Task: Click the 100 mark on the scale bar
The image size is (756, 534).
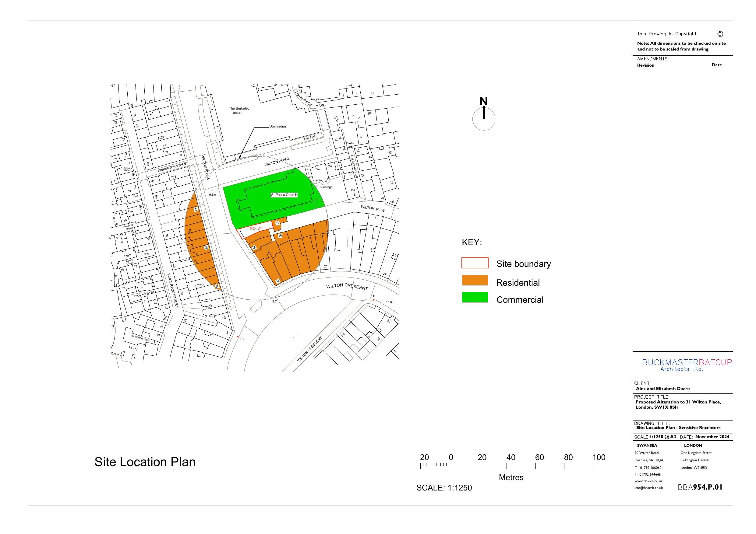Action: click(x=599, y=457)
